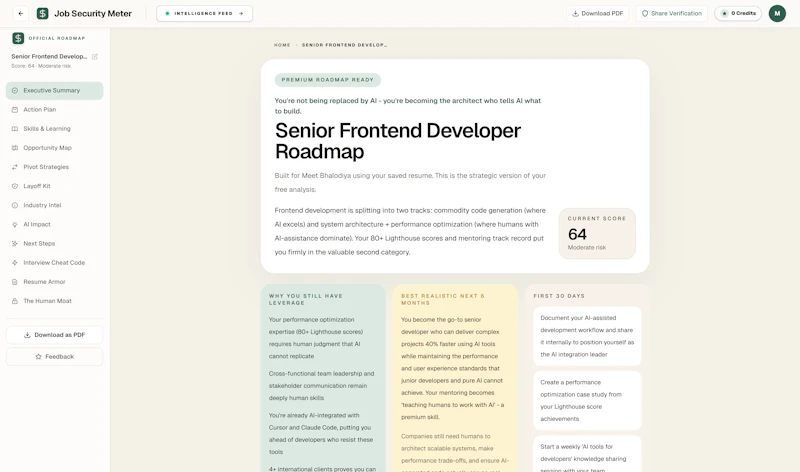Click the Senior Frontend Develop breadcrumb
This screenshot has height=472, width=800.
tap(344, 45)
